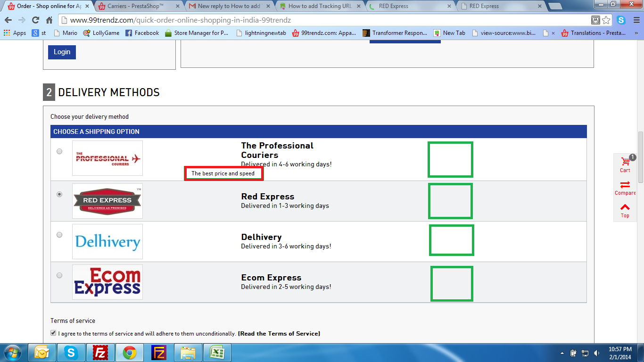The height and width of the screenshot is (362, 644).
Task: Open the red FileZilla taskbar icon
Action: click(x=100, y=353)
